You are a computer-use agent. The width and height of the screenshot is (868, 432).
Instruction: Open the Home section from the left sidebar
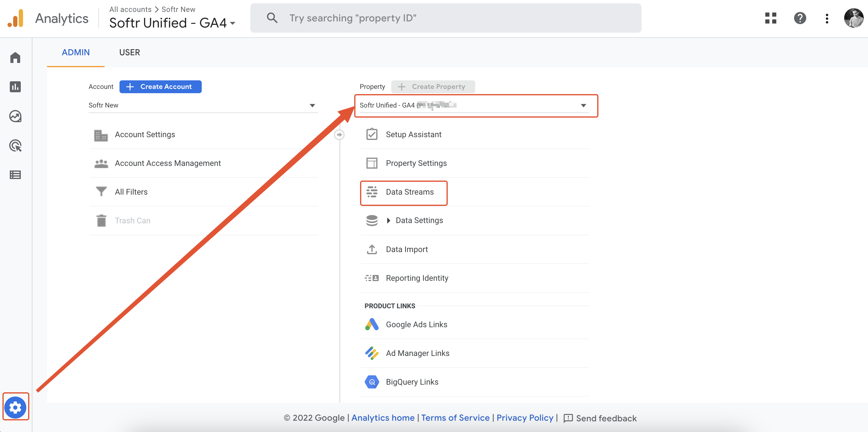tap(16, 57)
